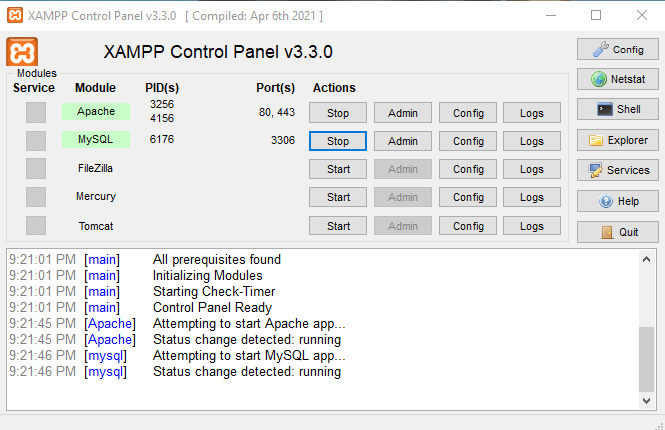This screenshot has width=665, height=430.
Task: Click the title bar XAMPP icon
Action: (x=14, y=16)
